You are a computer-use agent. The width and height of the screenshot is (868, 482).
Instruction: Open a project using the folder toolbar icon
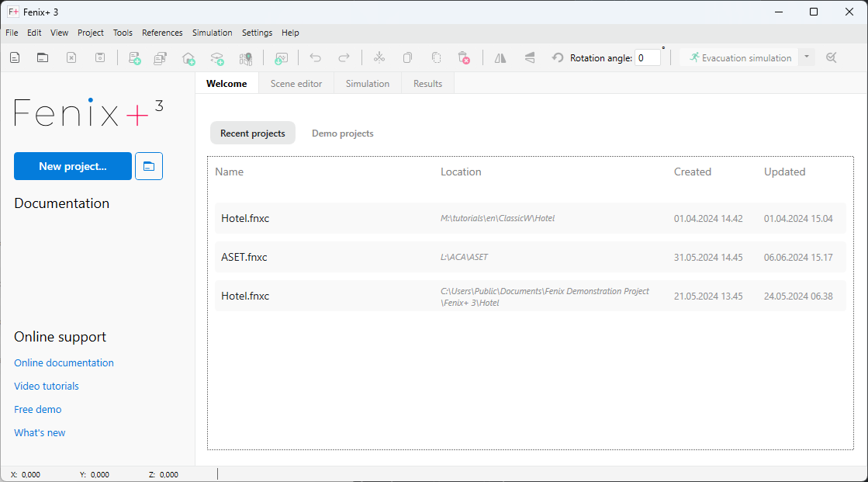[43, 57]
